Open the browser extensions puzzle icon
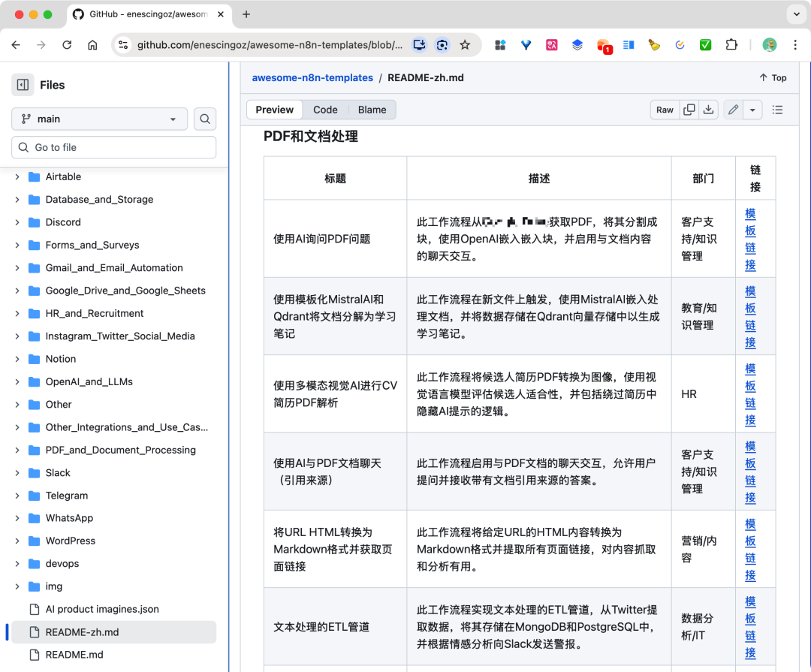This screenshot has width=811, height=672. click(x=731, y=45)
